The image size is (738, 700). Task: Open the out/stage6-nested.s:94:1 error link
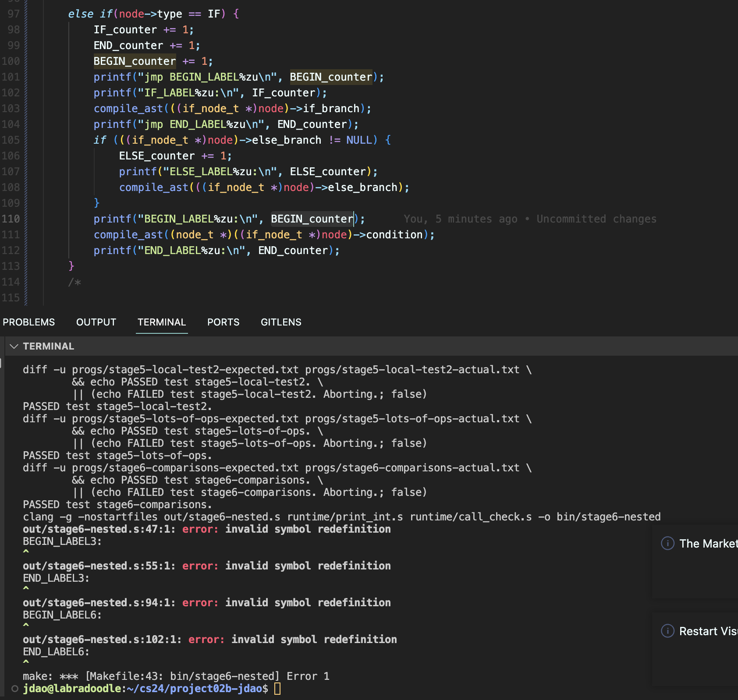(x=99, y=603)
